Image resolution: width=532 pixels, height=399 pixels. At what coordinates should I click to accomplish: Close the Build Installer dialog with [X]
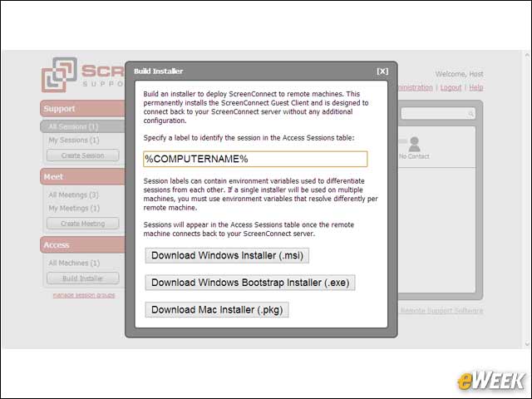click(382, 71)
